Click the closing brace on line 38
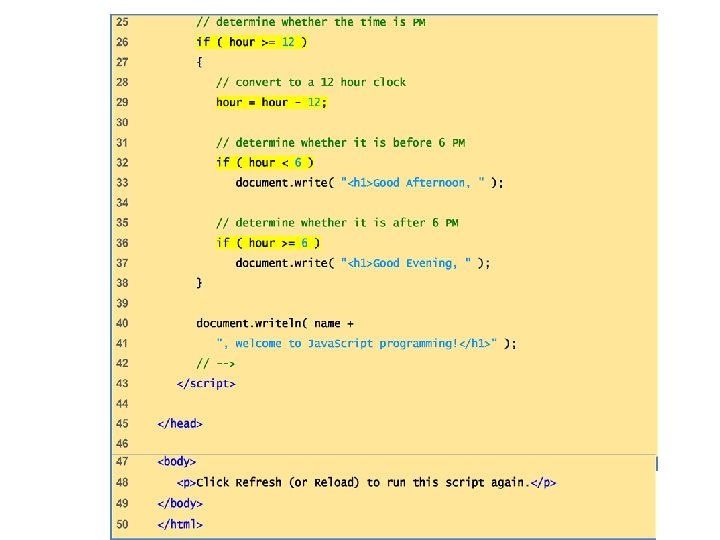 (x=199, y=283)
